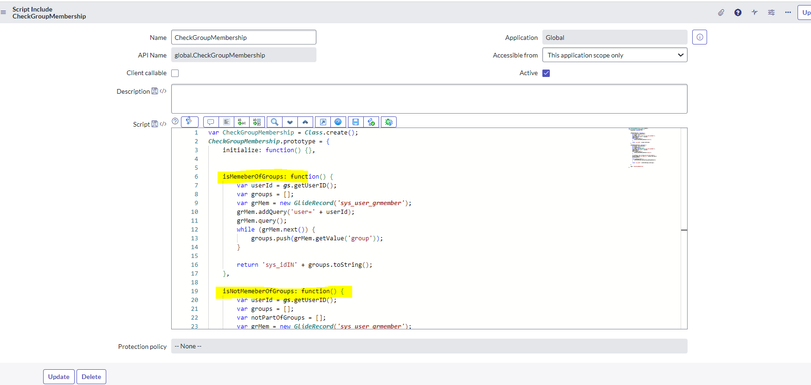Screen dimensions: 811x385
Task: Click the first small icon beside Description label
Action: tap(154, 91)
